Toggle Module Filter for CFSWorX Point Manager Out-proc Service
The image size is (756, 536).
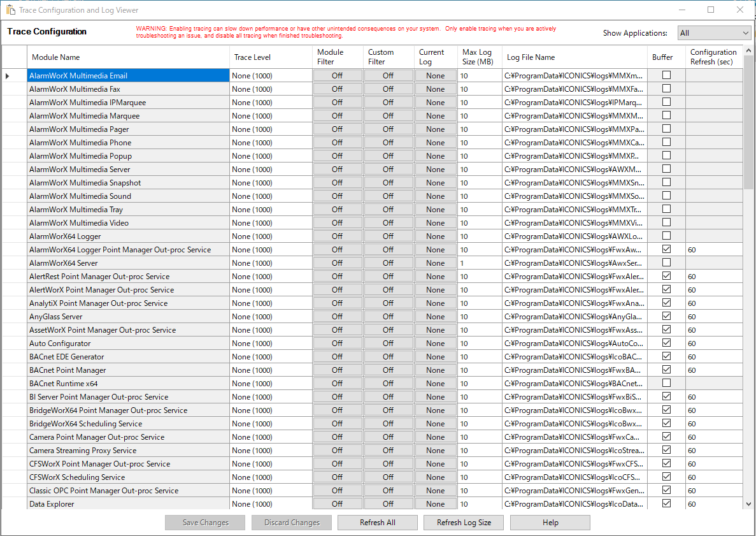tap(337, 463)
